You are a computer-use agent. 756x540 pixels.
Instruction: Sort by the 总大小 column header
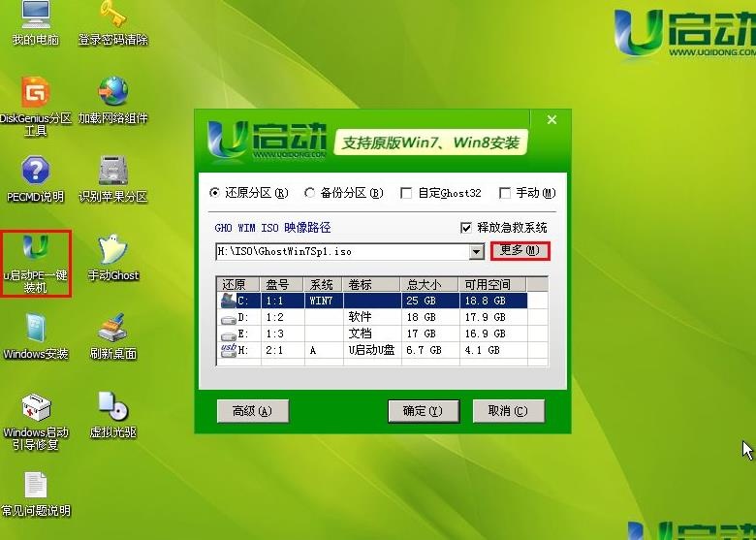click(x=429, y=284)
